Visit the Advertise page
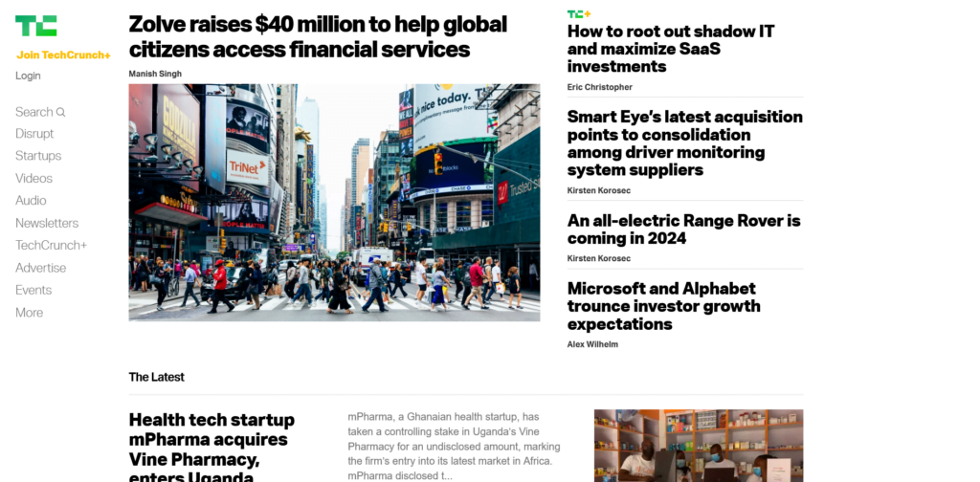The image size is (980, 482). [41, 268]
